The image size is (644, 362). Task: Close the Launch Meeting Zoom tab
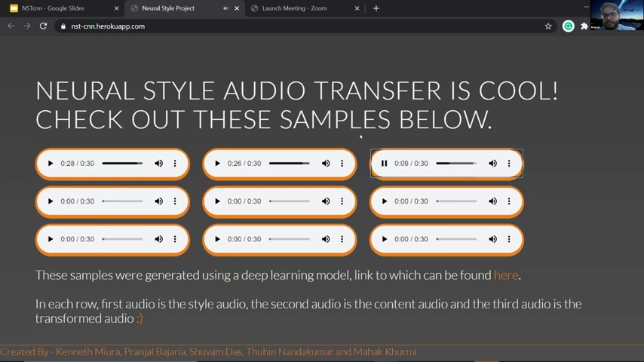[357, 8]
